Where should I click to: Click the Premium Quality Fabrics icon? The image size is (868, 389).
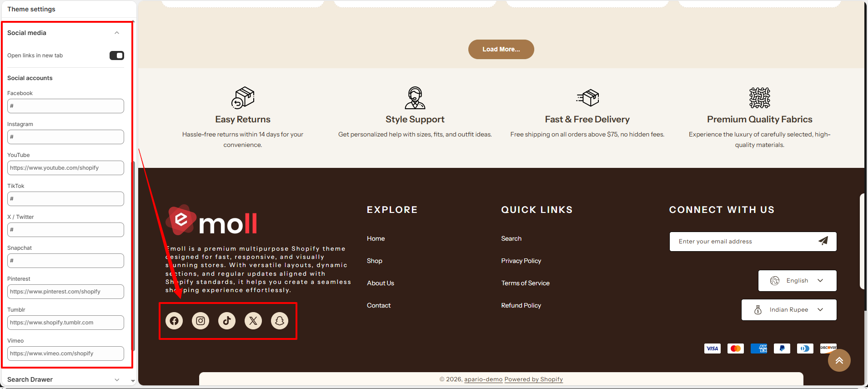(x=760, y=98)
